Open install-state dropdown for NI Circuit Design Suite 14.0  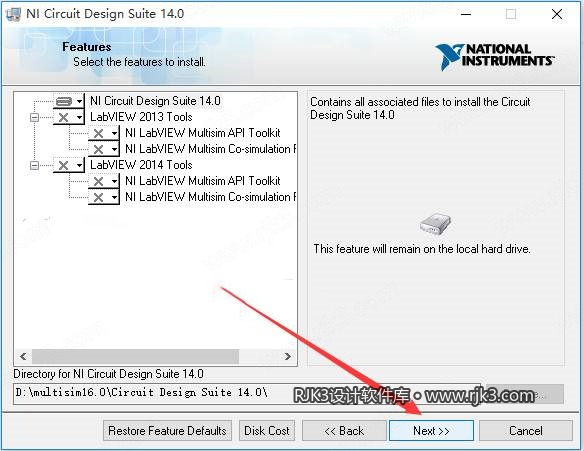(x=69, y=101)
